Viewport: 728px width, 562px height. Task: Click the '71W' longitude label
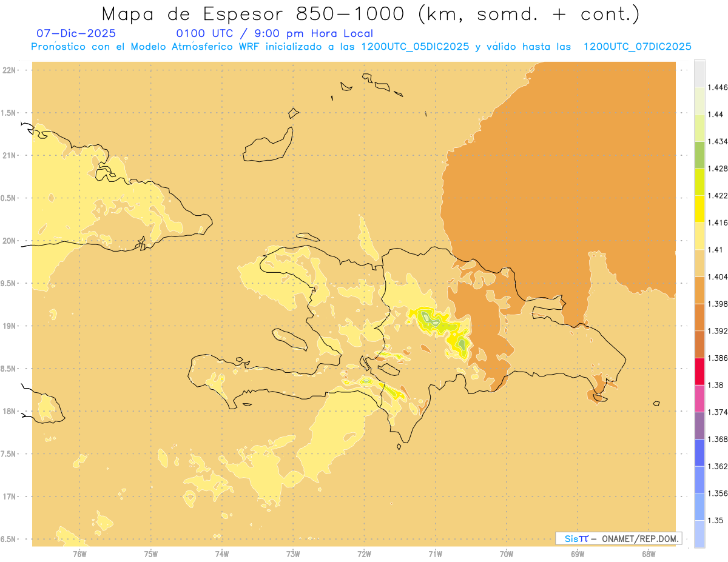coord(435,554)
